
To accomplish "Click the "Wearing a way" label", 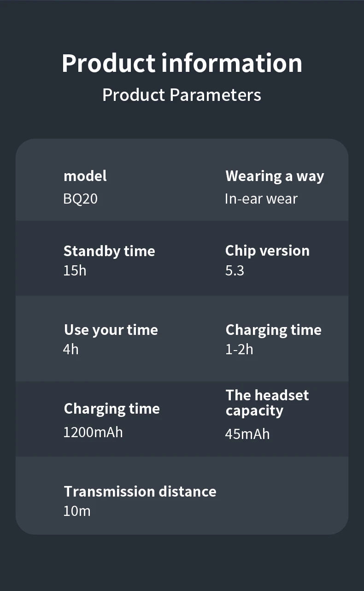I will click(275, 176).
